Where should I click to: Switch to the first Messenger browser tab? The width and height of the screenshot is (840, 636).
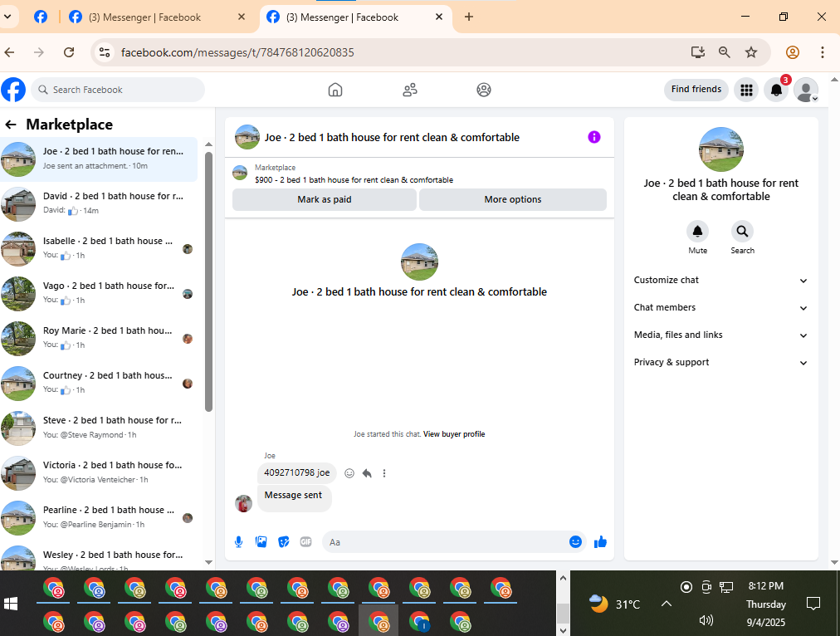click(157, 17)
